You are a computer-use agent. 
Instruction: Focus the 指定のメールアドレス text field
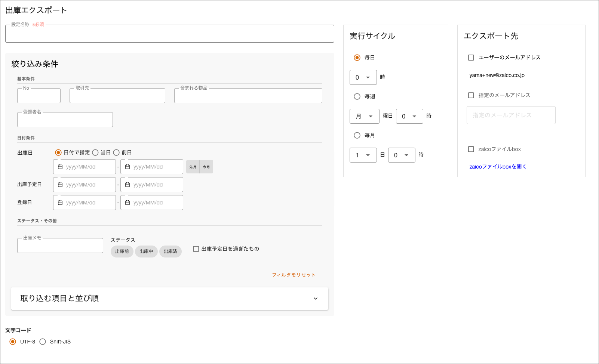coord(511,115)
